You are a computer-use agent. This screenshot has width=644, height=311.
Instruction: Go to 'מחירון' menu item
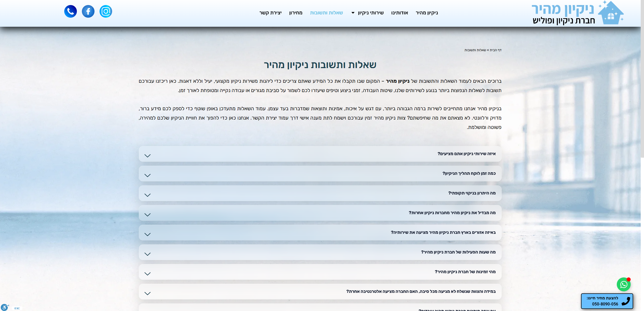pyautogui.click(x=296, y=13)
